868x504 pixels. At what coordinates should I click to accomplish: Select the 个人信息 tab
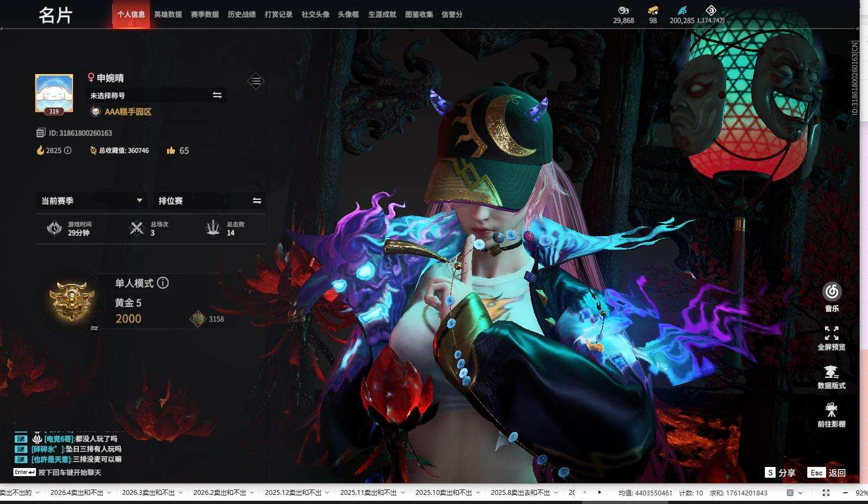tap(131, 14)
